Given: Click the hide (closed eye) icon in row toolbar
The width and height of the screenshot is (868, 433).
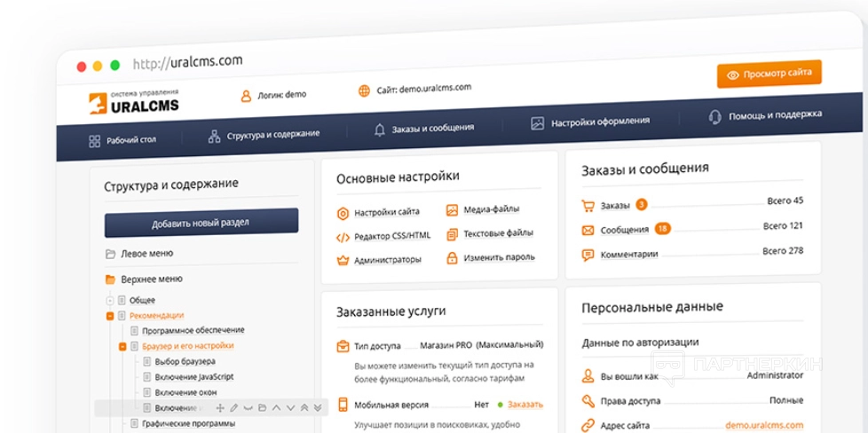Looking at the screenshot, I should pyautogui.click(x=248, y=408).
